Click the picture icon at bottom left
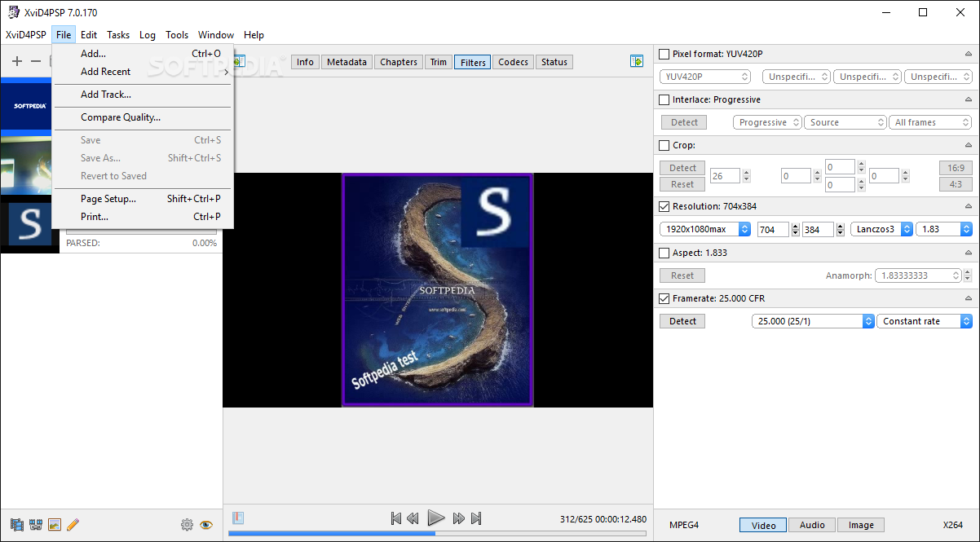 tap(55, 524)
